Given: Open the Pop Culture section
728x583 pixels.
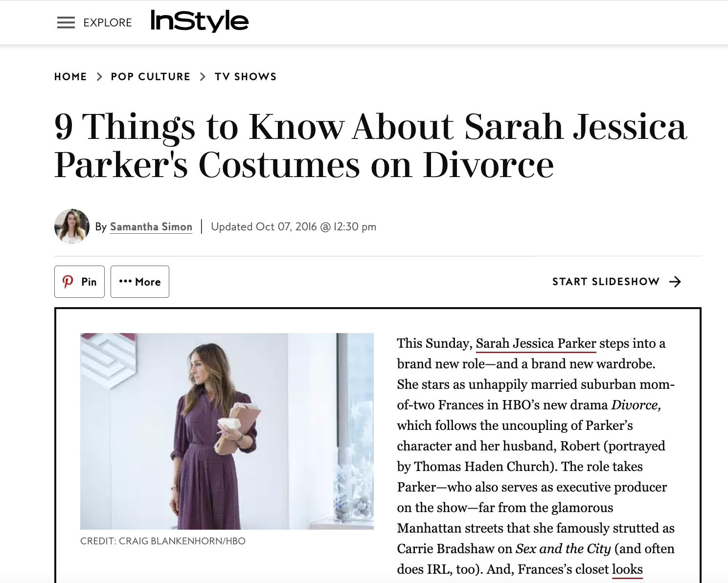Looking at the screenshot, I should [x=150, y=76].
